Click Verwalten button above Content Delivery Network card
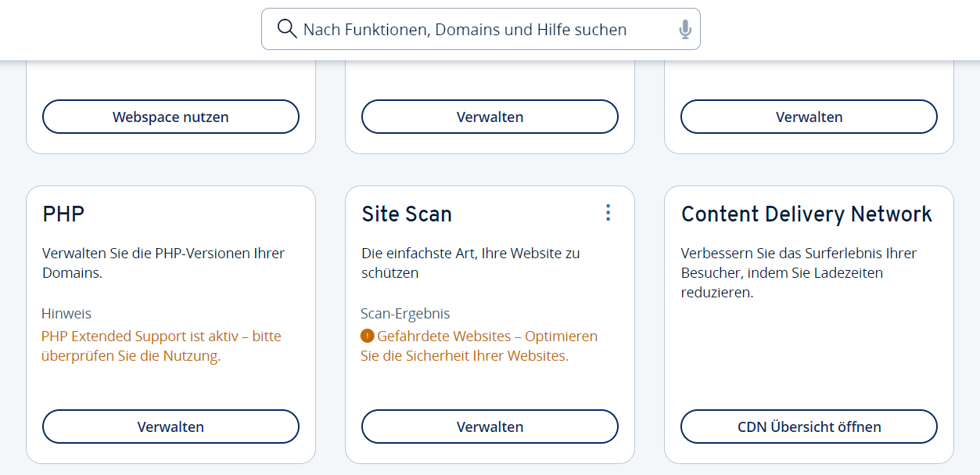Image resolution: width=980 pixels, height=475 pixels. (809, 117)
